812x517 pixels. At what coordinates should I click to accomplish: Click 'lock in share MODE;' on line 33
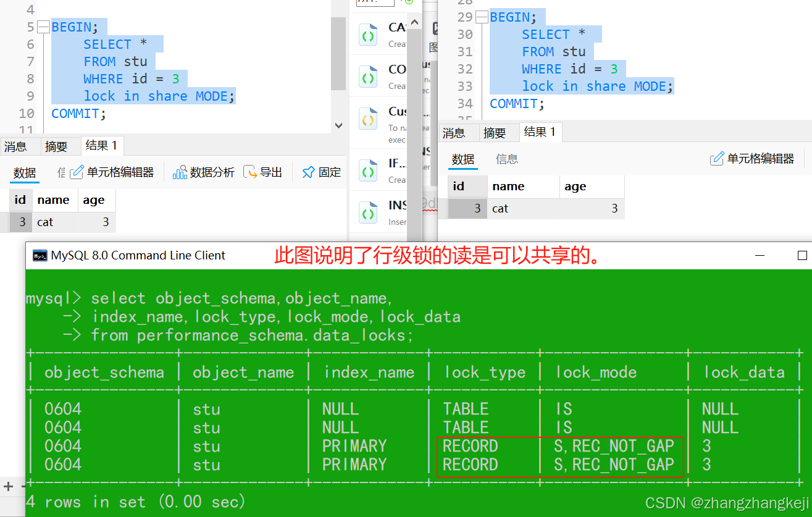598,86
